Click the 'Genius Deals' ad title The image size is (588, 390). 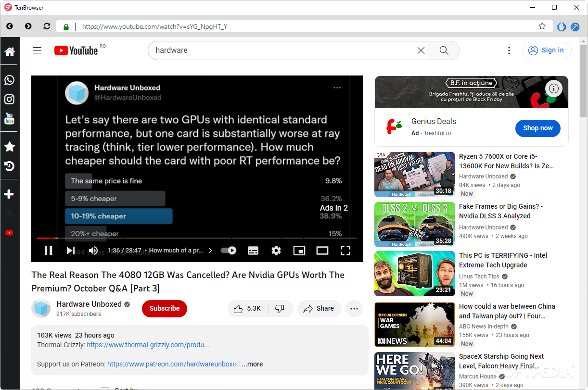tap(434, 122)
